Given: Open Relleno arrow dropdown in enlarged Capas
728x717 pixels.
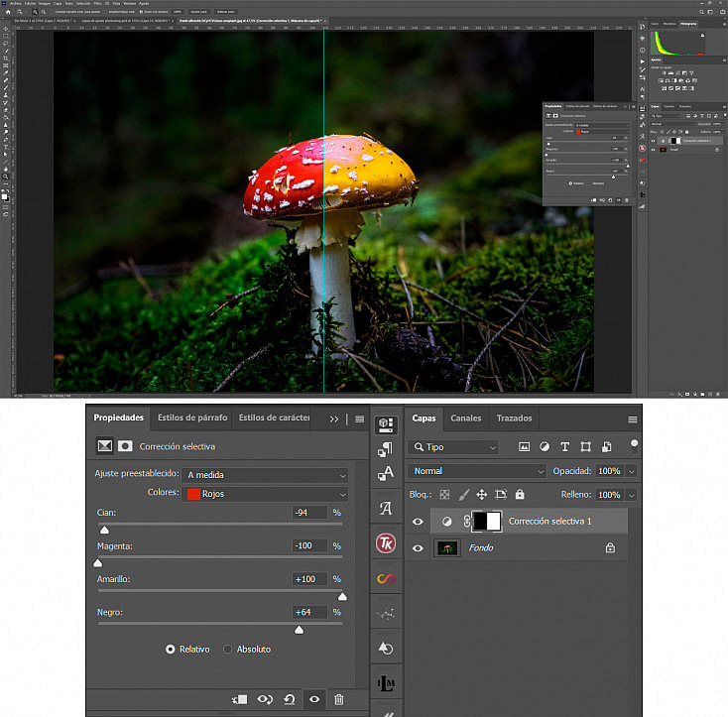Looking at the screenshot, I should [x=632, y=495].
